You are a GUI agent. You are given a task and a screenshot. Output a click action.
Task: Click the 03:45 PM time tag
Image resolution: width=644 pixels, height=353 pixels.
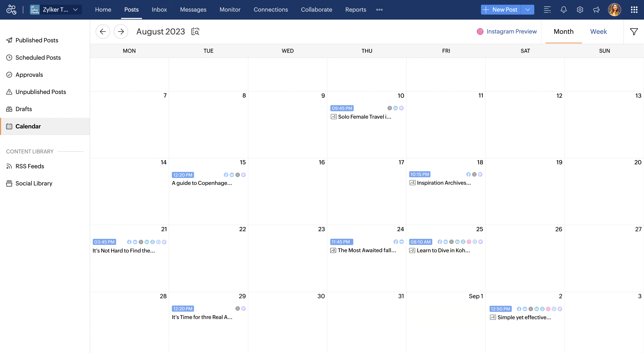104,242
